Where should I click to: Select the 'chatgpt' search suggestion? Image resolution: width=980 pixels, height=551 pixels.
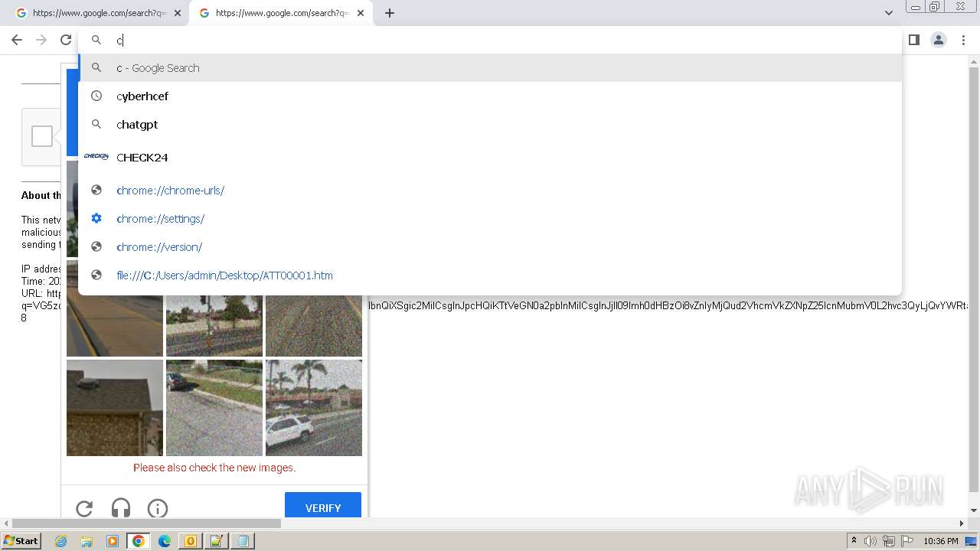[x=490, y=124]
